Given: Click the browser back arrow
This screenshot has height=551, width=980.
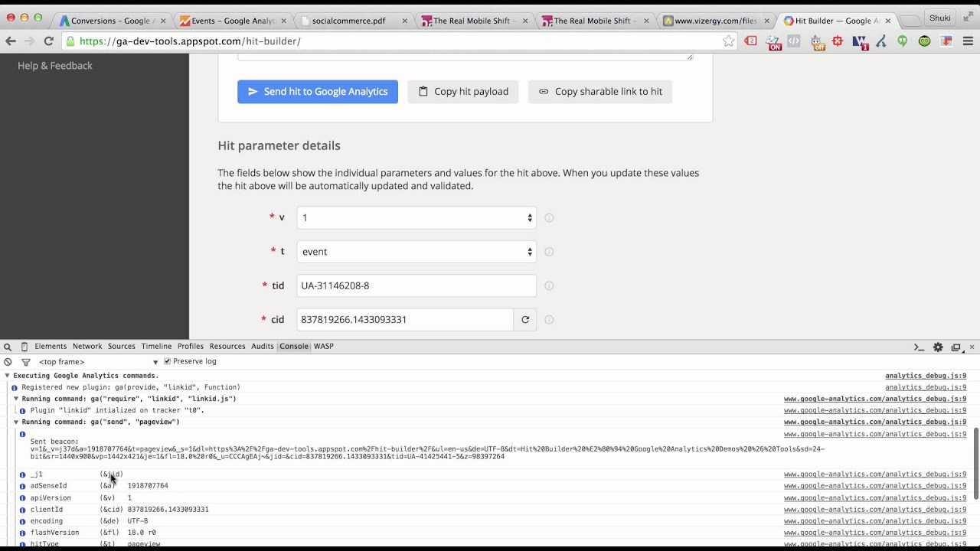Looking at the screenshot, I should pos(11,41).
